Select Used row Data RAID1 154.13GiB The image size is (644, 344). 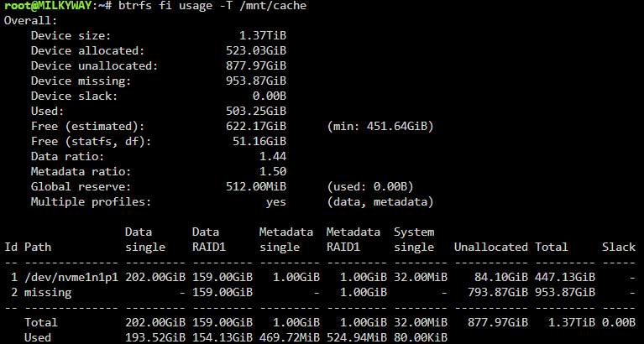point(223,338)
